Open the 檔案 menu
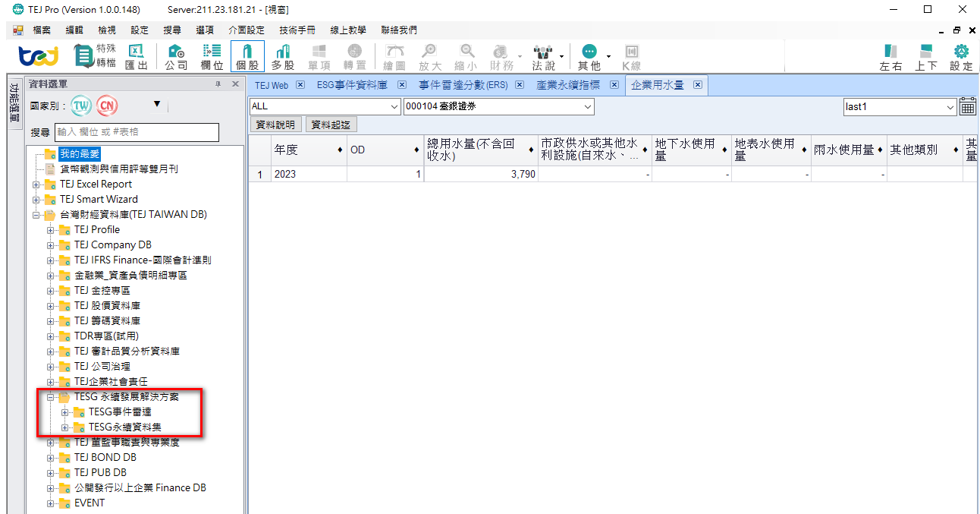The width and height of the screenshot is (980, 514). pyautogui.click(x=42, y=30)
